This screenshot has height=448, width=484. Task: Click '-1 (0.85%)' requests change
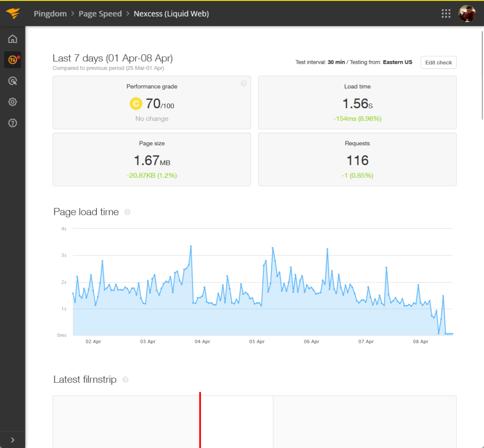357,175
